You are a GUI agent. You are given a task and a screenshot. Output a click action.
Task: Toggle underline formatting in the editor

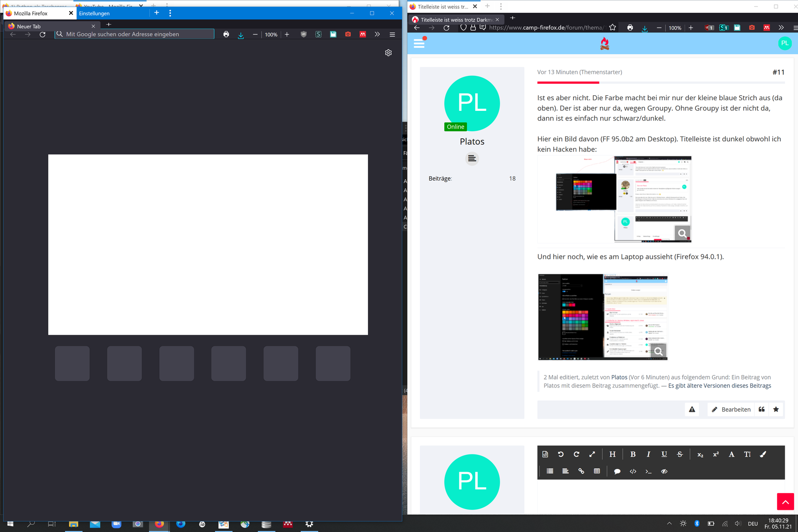pyautogui.click(x=664, y=454)
